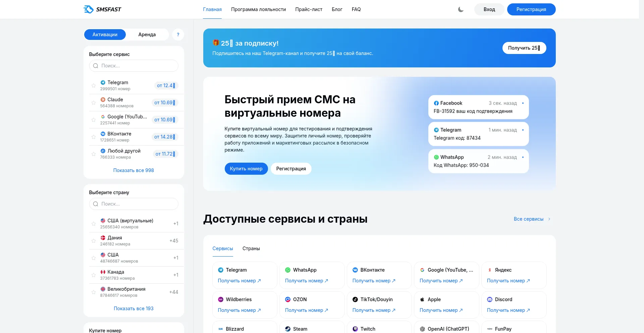The width and height of the screenshot is (644, 333).
Task: Click OpenAI (ChatGPT) icon in grid
Action: tap(422, 329)
